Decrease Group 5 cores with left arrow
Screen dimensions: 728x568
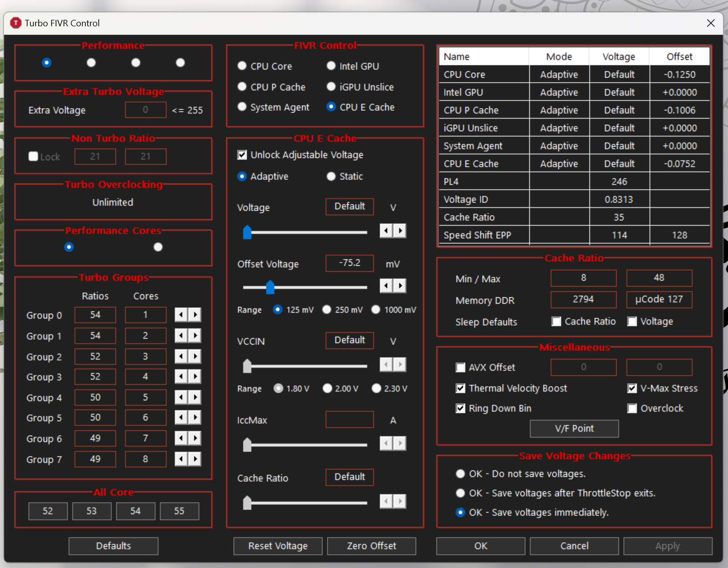[x=181, y=418]
